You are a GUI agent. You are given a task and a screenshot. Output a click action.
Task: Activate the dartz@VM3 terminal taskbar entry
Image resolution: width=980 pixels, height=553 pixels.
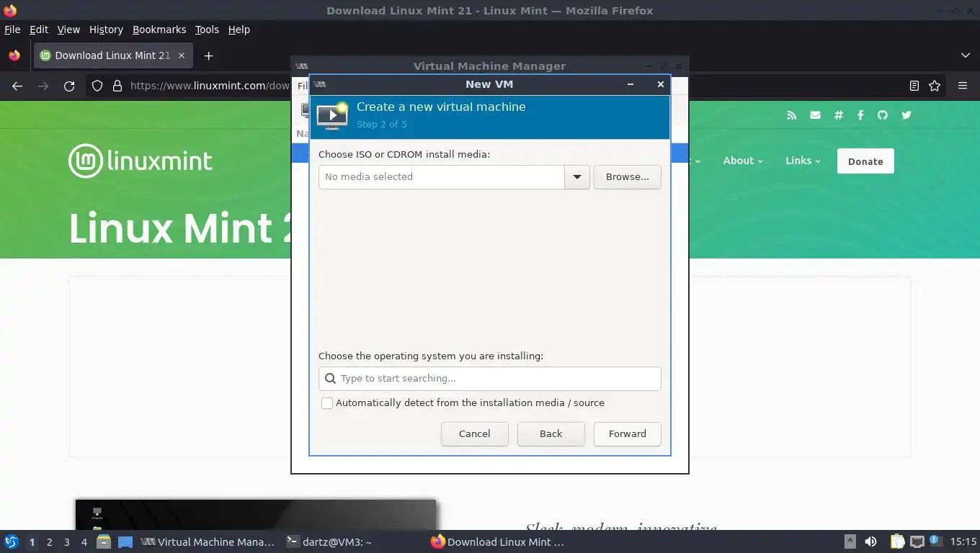[x=330, y=542]
